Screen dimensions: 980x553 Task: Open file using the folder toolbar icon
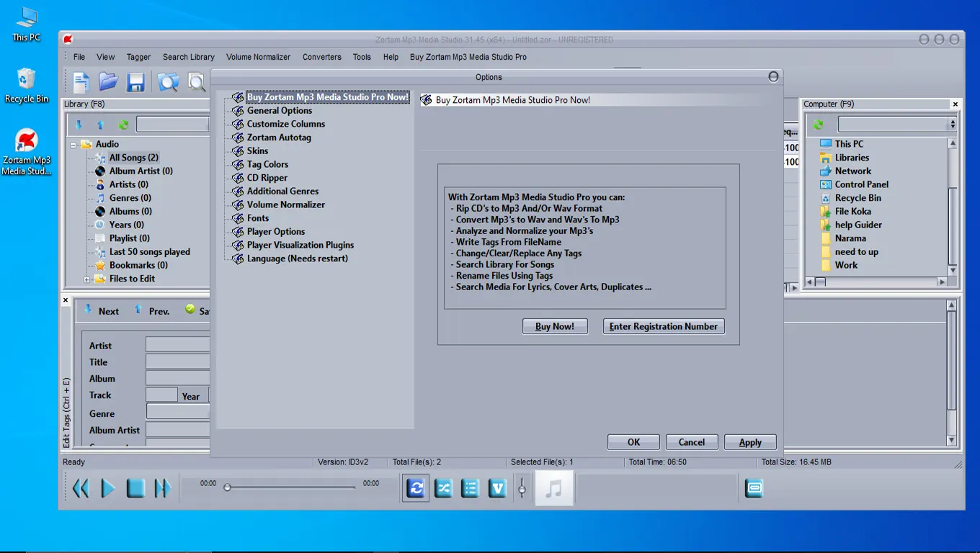pyautogui.click(x=109, y=82)
